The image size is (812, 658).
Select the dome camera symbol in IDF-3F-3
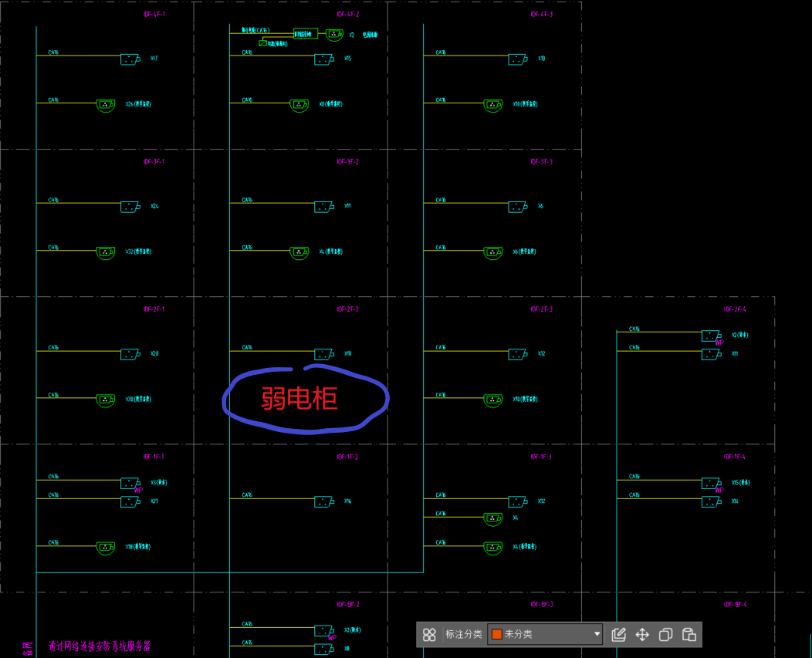click(x=493, y=253)
